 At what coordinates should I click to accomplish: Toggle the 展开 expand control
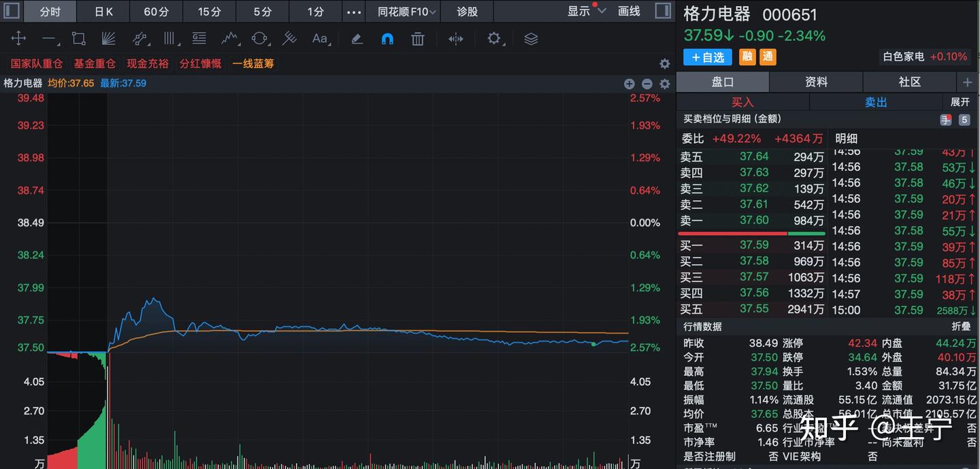(960, 102)
